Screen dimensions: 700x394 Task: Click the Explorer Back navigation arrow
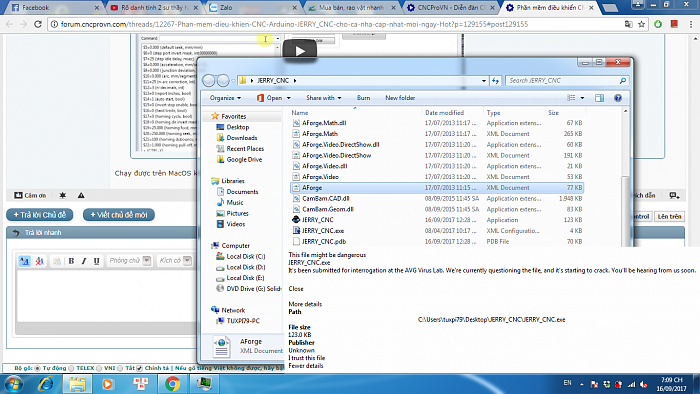[208, 80]
